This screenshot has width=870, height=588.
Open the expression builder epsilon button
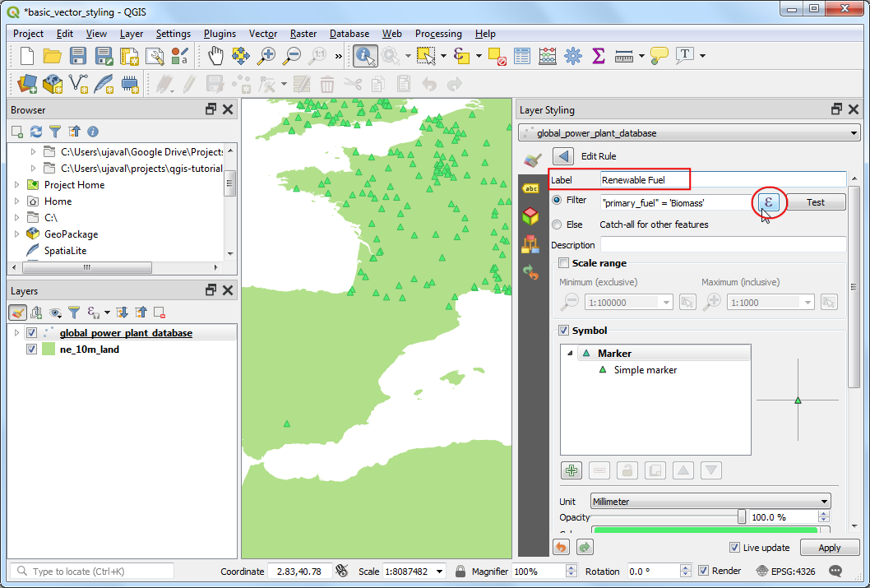coord(768,202)
